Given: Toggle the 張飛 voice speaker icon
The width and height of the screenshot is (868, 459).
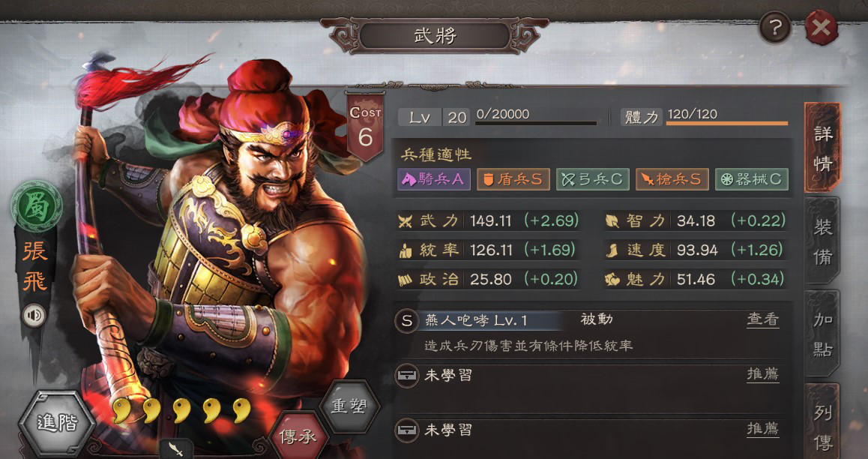Looking at the screenshot, I should coord(34,316).
